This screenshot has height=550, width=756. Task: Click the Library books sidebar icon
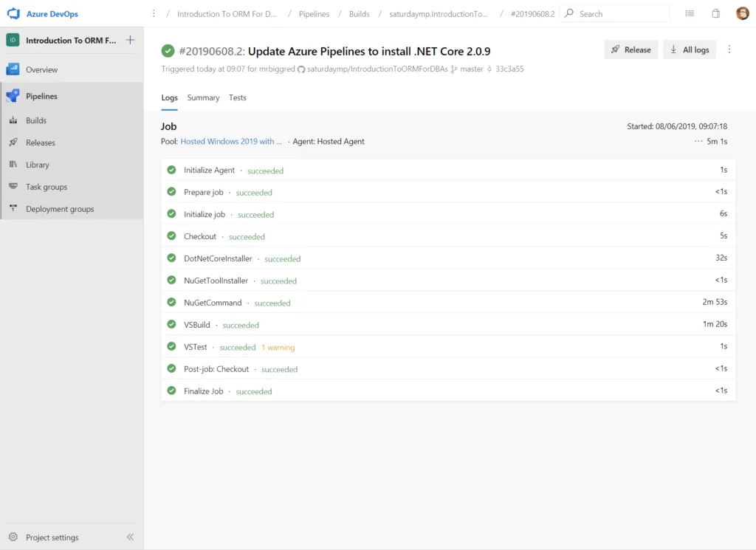click(x=13, y=165)
